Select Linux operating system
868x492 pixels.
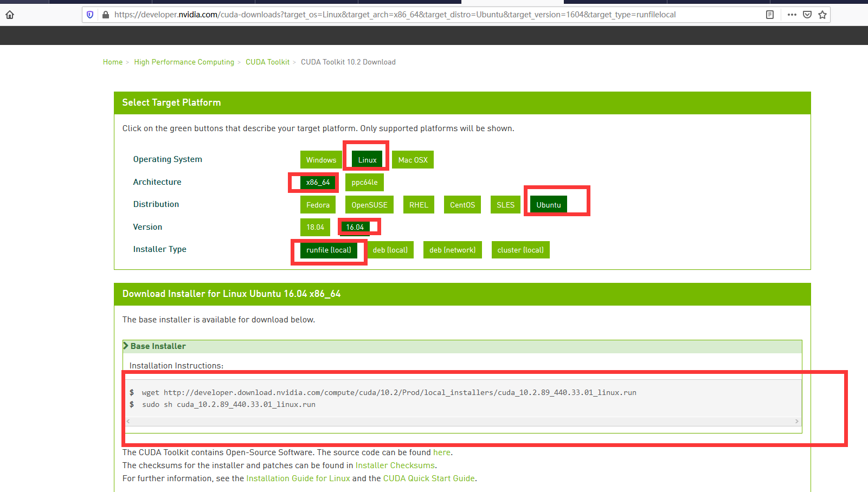367,160
